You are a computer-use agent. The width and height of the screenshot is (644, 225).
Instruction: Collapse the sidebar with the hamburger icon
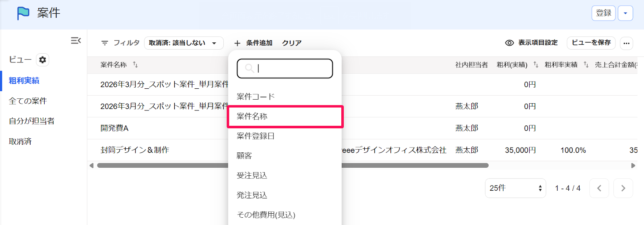[x=76, y=40]
